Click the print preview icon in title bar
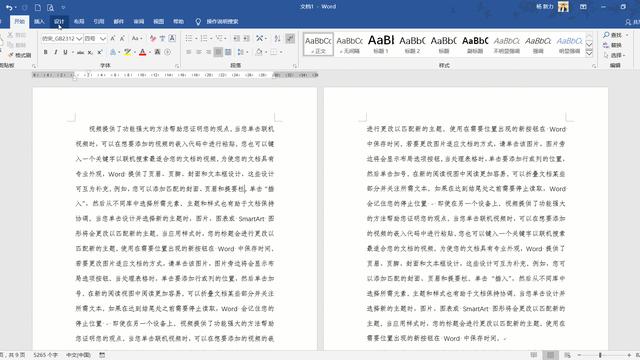The width and height of the screenshot is (640, 360). (x=50, y=7)
